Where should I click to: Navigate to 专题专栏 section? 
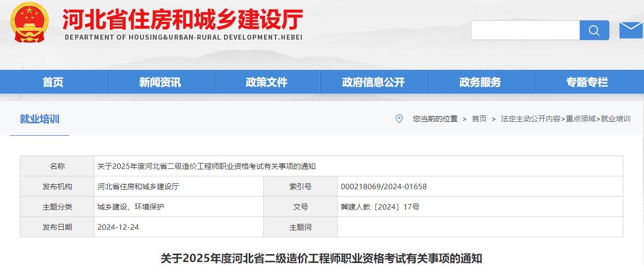point(587,82)
